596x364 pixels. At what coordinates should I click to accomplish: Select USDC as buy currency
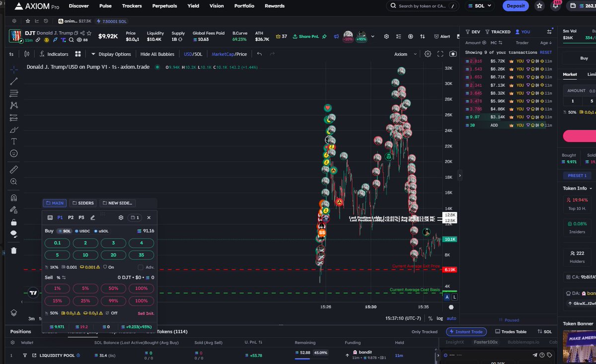pos(82,231)
